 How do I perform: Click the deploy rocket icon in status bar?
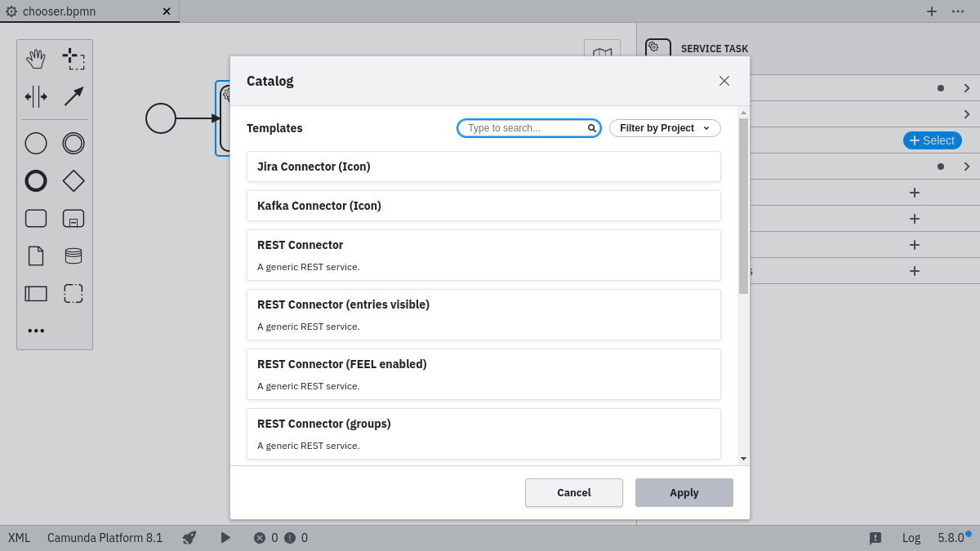click(189, 537)
